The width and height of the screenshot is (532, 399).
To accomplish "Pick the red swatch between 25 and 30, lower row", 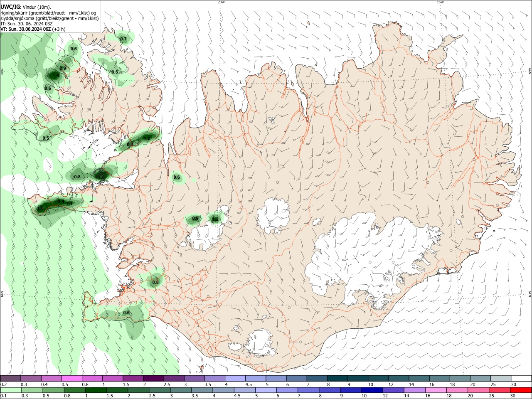I will pos(500,390).
